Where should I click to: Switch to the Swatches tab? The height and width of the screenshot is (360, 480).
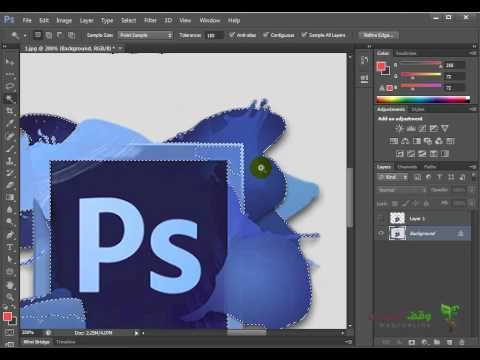point(406,53)
